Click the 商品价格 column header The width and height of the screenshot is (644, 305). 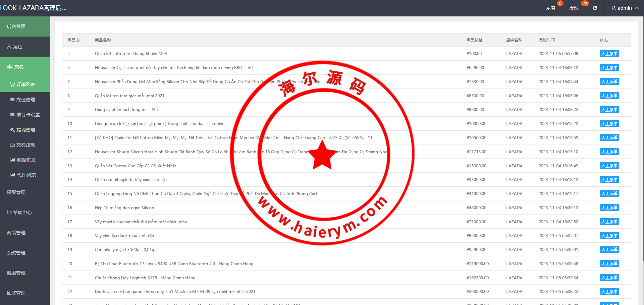click(474, 40)
